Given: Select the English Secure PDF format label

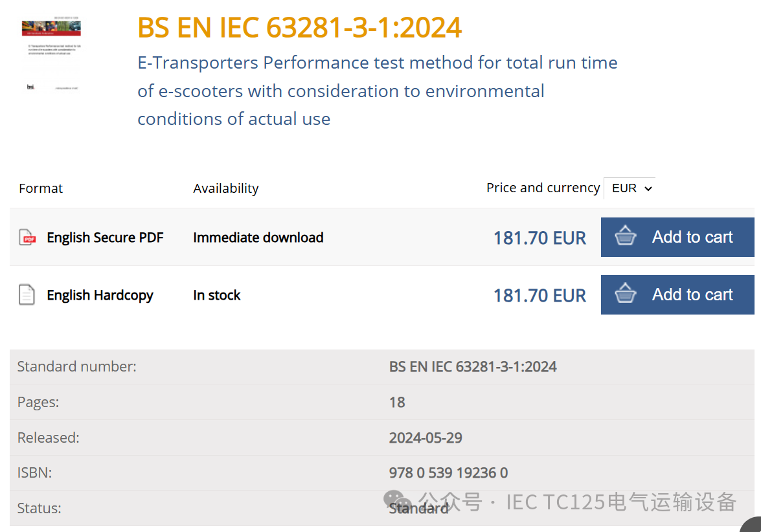Looking at the screenshot, I should (x=105, y=238).
